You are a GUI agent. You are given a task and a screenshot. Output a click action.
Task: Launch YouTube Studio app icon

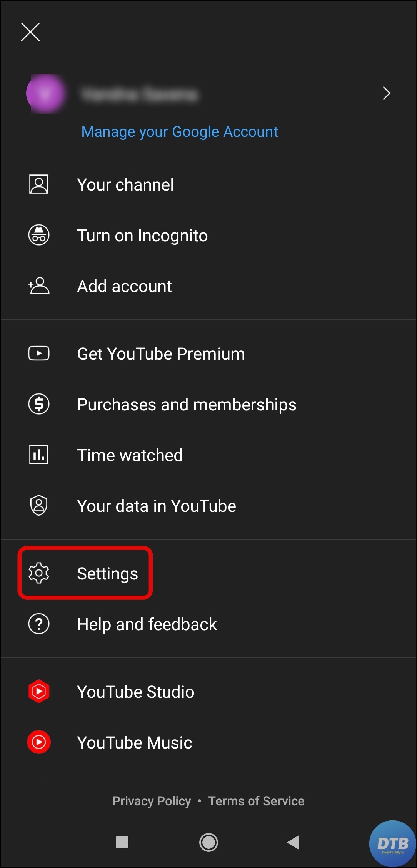pos(39,692)
